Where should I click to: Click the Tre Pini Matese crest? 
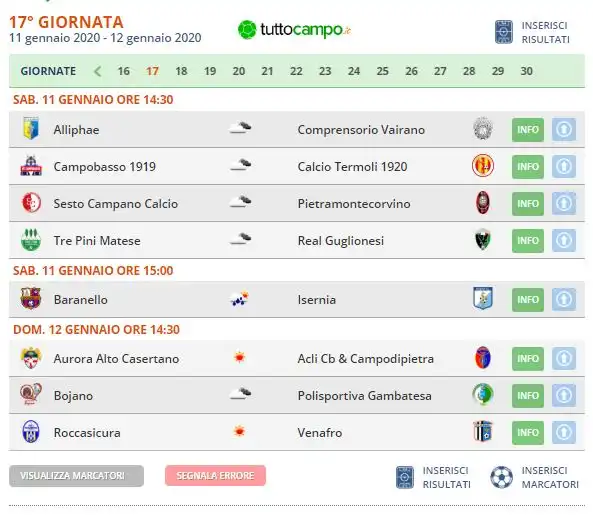tap(31, 240)
